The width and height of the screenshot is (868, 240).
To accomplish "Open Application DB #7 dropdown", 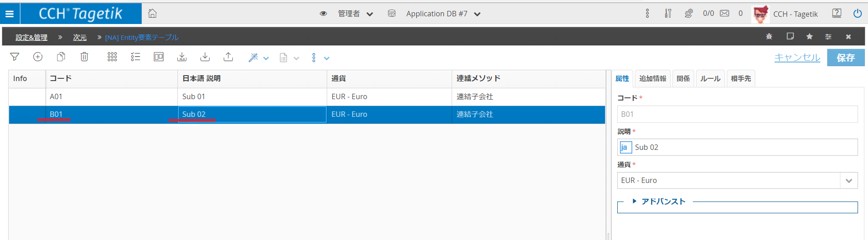I will point(443,14).
